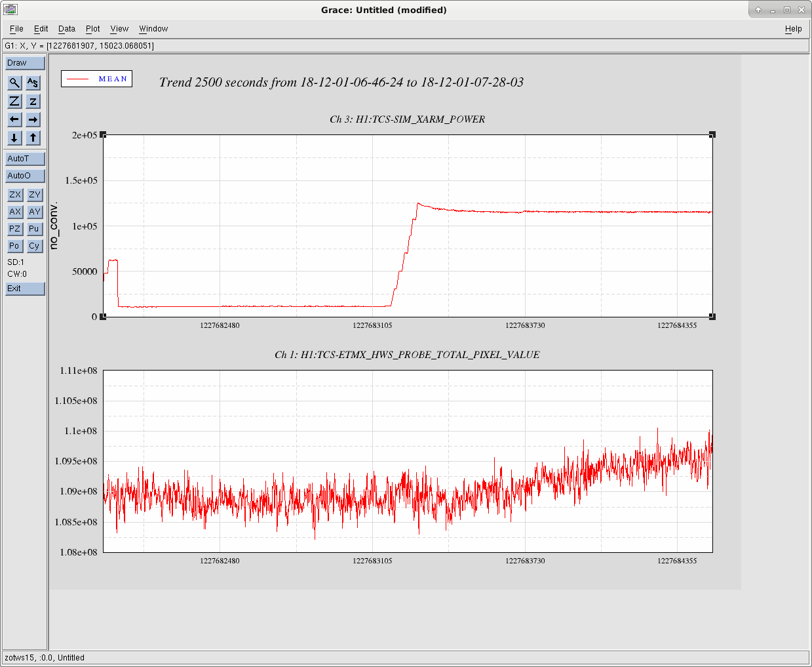The height and width of the screenshot is (667, 812).
Task: Click the AutoO button
Action: coord(25,176)
